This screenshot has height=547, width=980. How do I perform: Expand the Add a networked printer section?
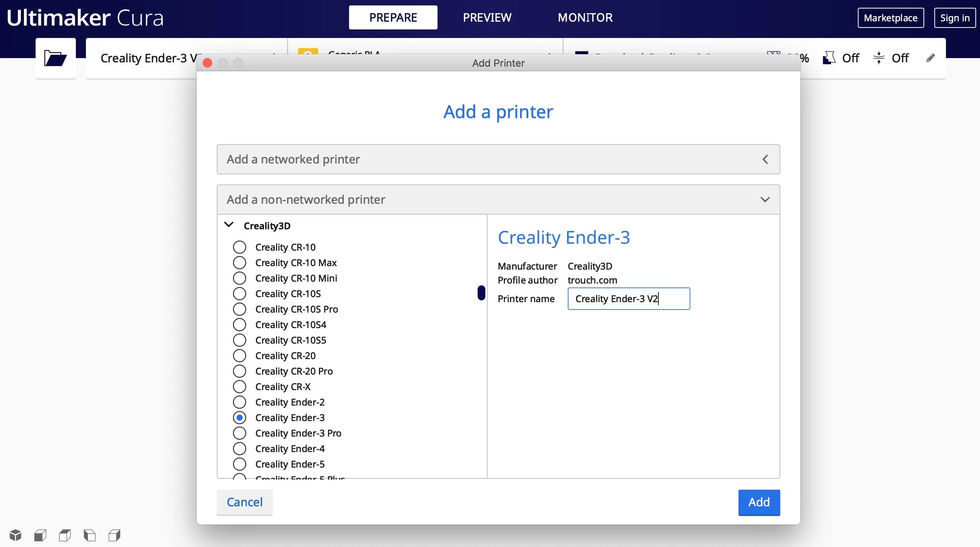[498, 159]
